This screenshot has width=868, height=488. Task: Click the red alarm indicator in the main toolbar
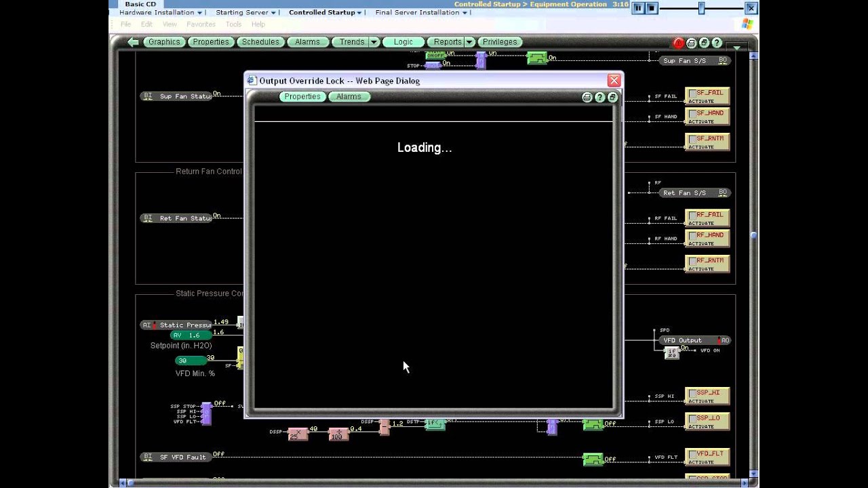point(678,43)
